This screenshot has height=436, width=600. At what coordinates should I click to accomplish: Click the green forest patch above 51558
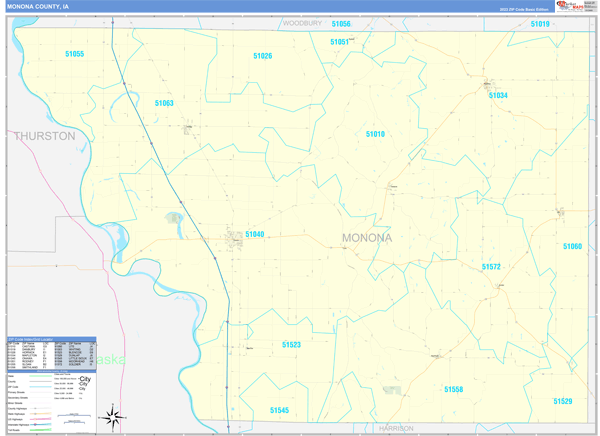[x=393, y=390]
